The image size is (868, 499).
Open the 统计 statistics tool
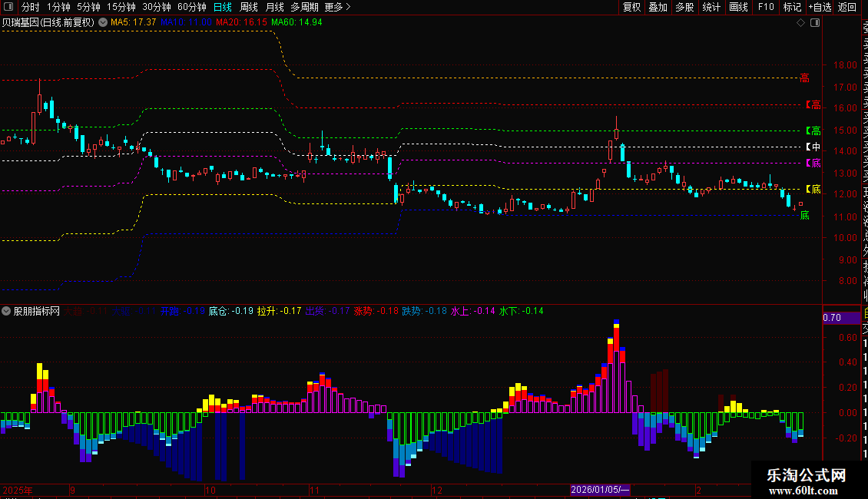[x=711, y=7]
